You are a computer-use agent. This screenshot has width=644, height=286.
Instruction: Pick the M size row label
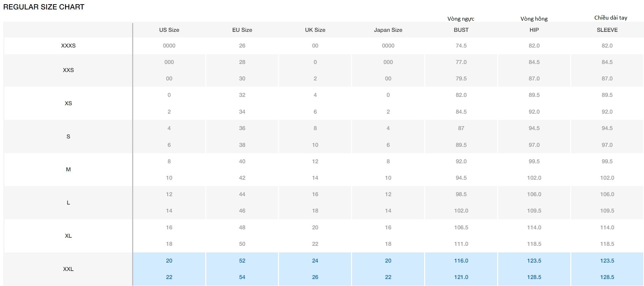68,170
